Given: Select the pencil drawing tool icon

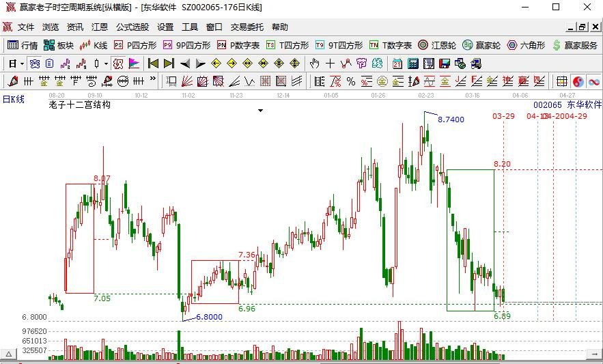Looking at the screenshot, I should click(x=12, y=81).
